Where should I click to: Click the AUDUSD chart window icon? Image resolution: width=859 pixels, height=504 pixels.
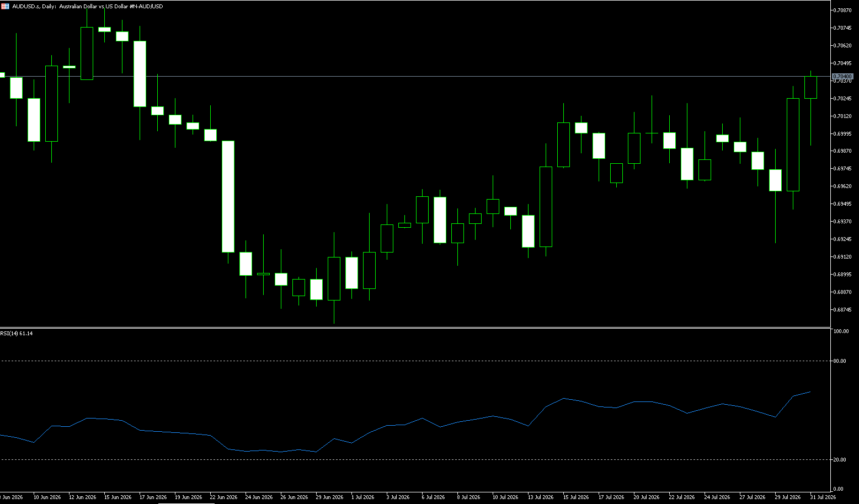click(6, 6)
